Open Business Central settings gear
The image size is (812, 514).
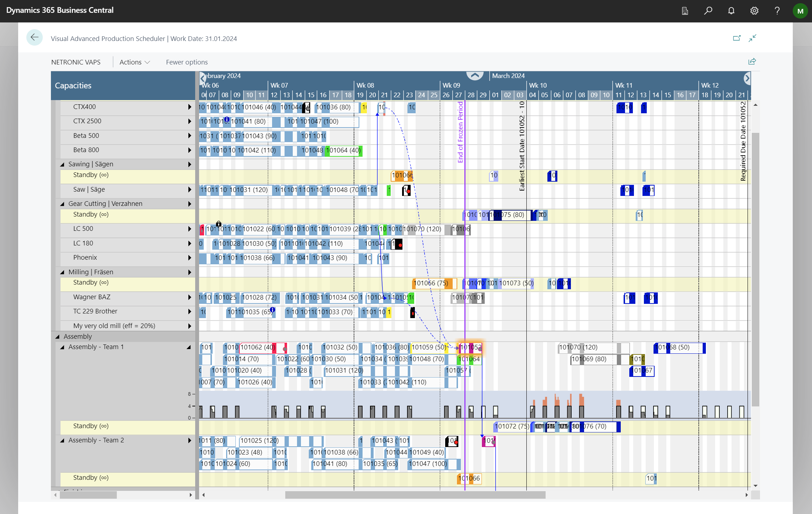click(754, 11)
